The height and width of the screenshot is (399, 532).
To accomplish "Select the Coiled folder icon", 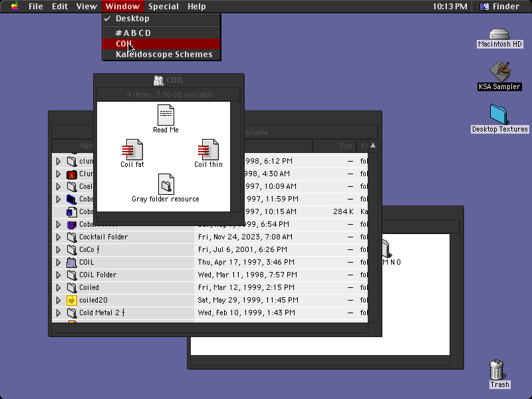I will pyautogui.click(x=72, y=287).
